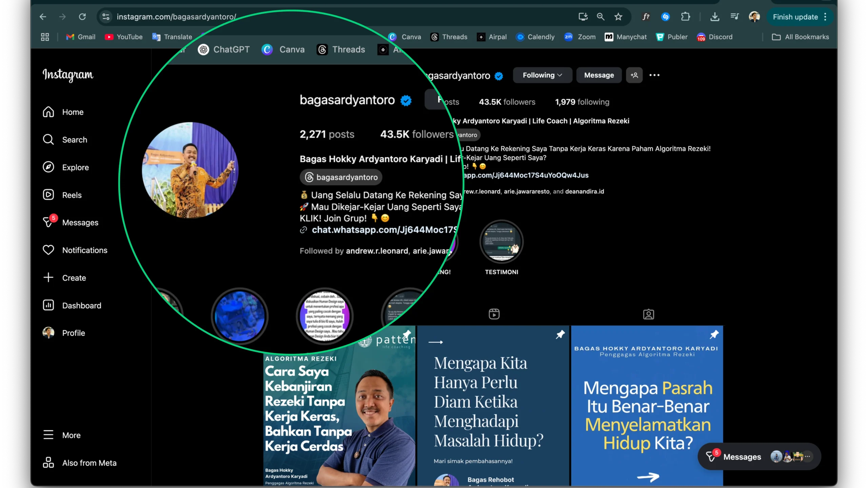Expand Also from Meta
Viewport: 868px width, 488px height.
pyautogui.click(x=80, y=463)
